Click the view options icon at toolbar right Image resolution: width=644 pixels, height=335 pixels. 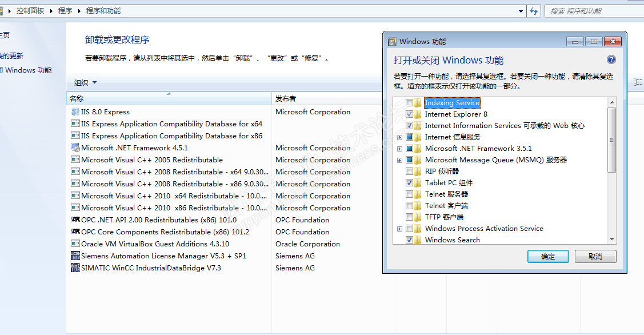638,82
